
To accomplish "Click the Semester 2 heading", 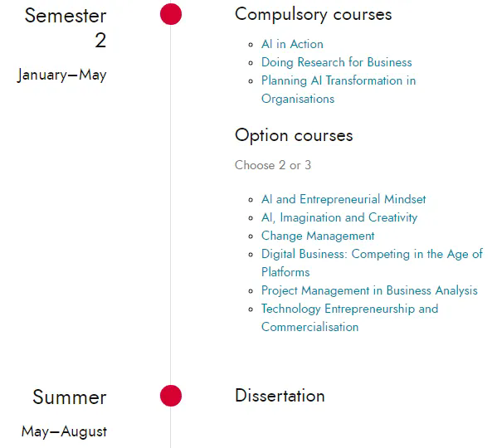I will [x=66, y=28].
